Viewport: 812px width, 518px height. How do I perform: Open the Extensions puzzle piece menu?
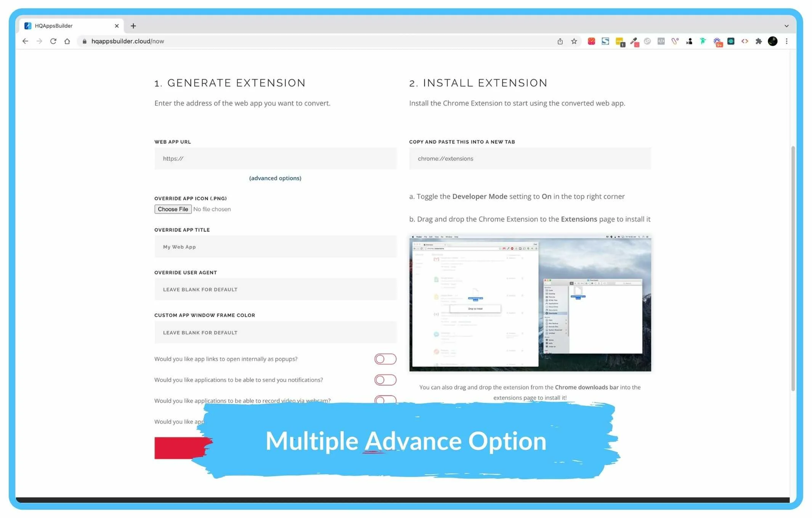(758, 41)
